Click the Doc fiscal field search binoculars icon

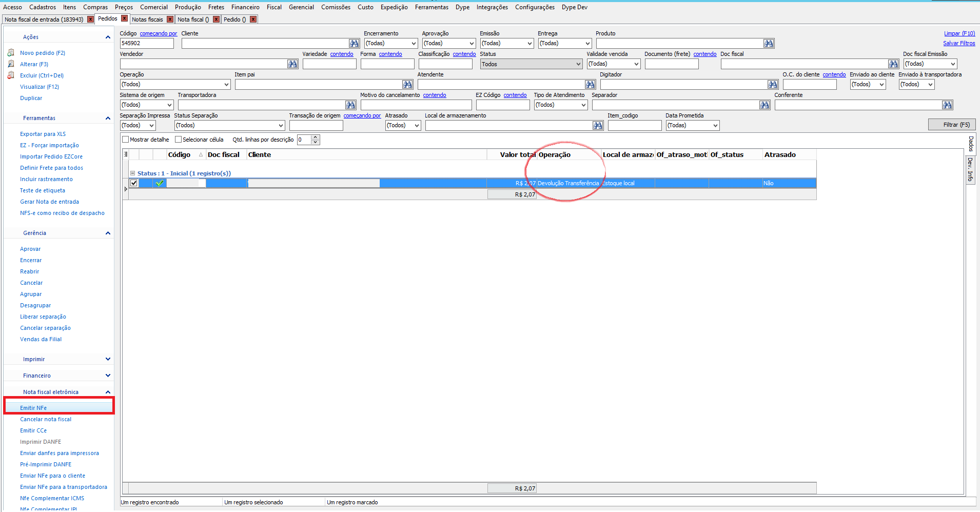pos(893,64)
